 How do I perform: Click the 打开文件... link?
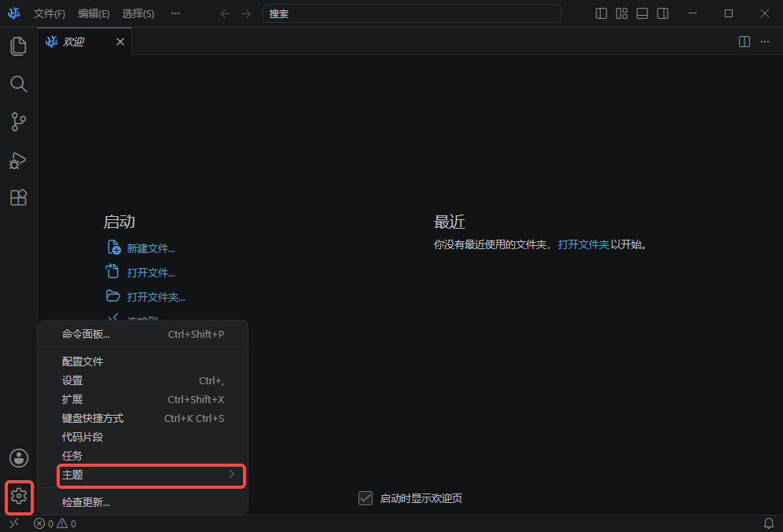point(151,273)
